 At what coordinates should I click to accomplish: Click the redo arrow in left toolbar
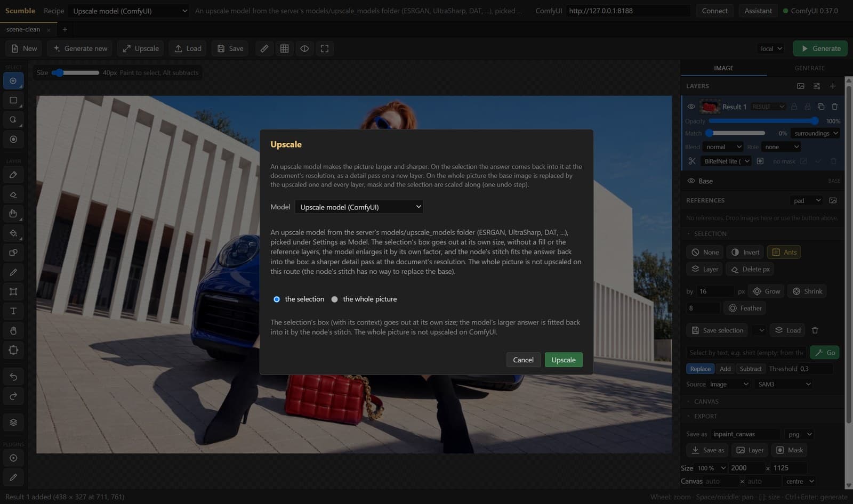13,396
